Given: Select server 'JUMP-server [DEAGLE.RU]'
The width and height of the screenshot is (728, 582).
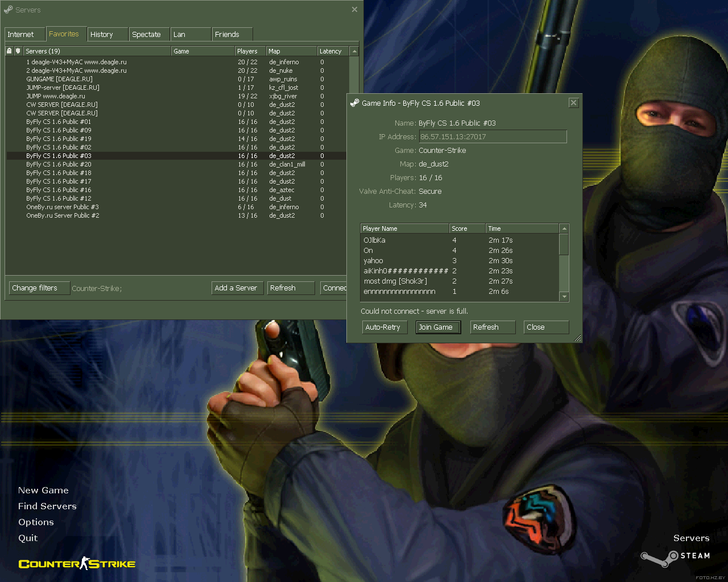Looking at the screenshot, I should coord(177,88).
